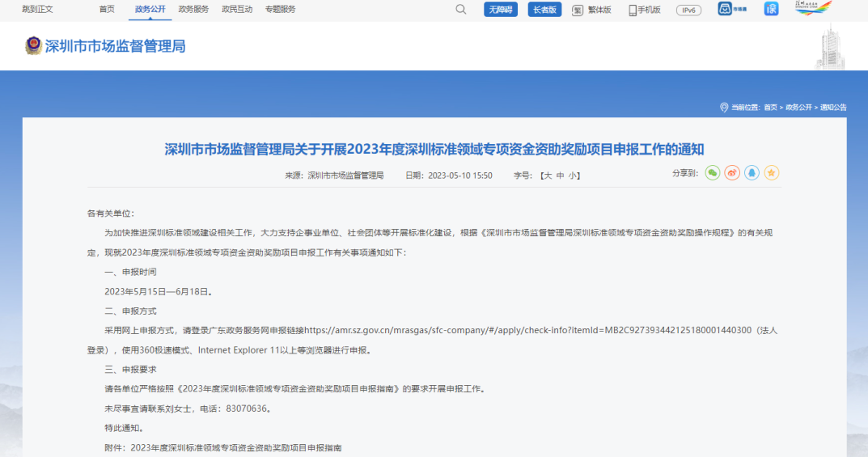Screen dimensions: 868x457
Task: Open the 政务公开 navigation tab
Action: click(x=150, y=10)
